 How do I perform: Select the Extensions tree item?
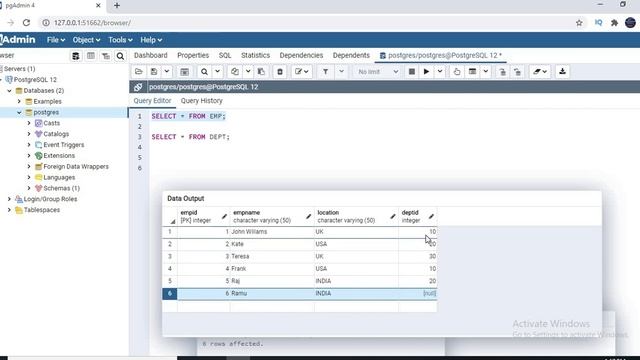59,156
